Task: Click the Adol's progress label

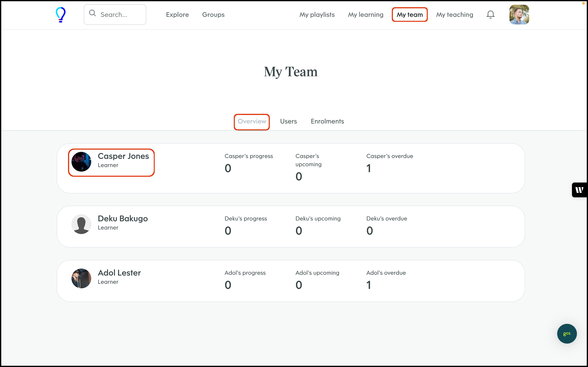Action: [245, 273]
